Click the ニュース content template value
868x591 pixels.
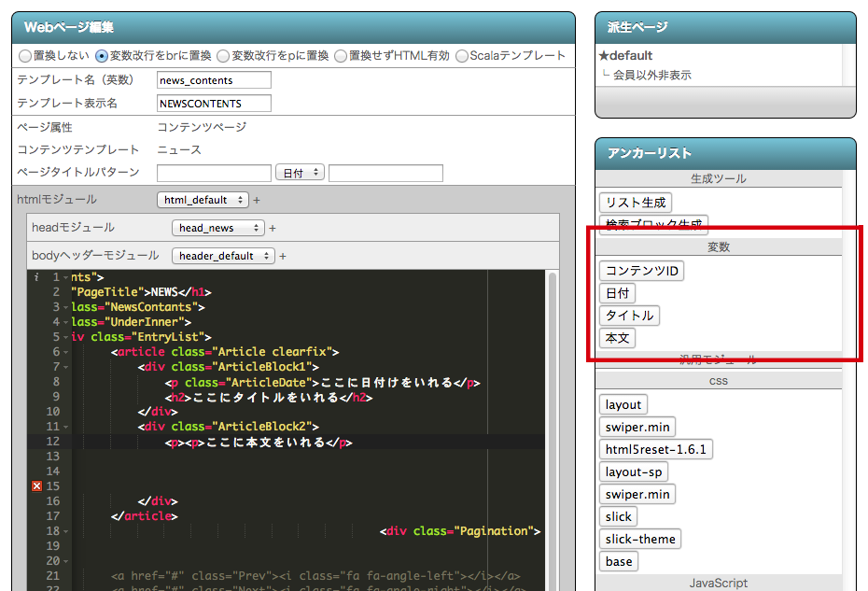179,150
